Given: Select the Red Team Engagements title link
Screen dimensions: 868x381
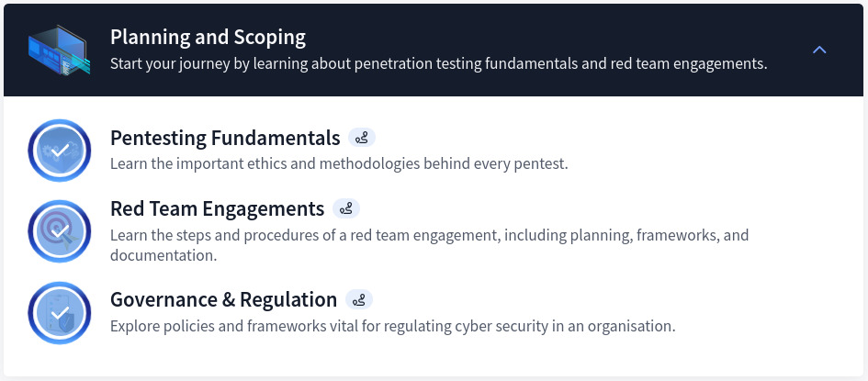Looking at the screenshot, I should [x=217, y=208].
